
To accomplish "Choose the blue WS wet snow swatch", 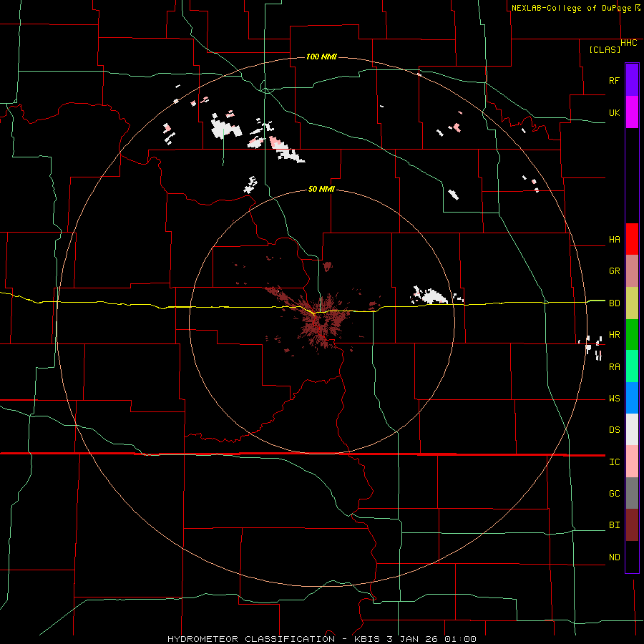I will 632,398.
